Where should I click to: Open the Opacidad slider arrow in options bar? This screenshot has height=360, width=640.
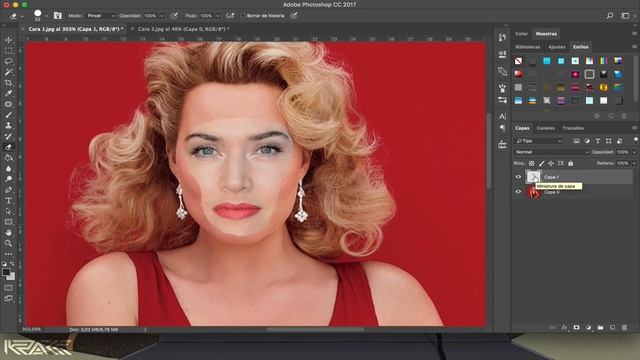click(162, 16)
